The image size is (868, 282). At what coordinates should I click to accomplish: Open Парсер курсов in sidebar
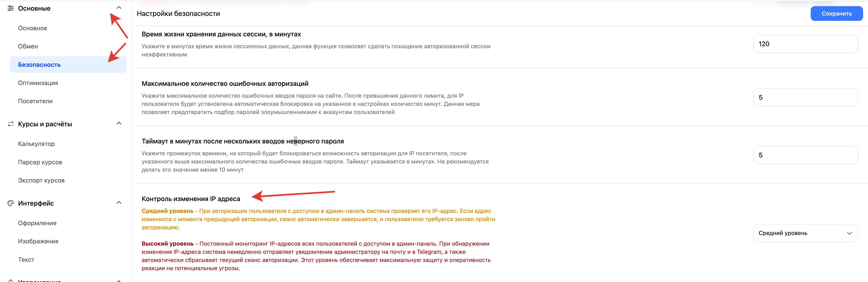(x=40, y=162)
